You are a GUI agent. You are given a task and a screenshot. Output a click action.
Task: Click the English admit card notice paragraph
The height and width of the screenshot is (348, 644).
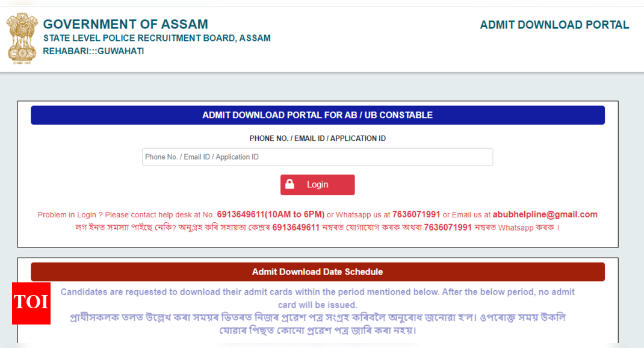pos(317,298)
